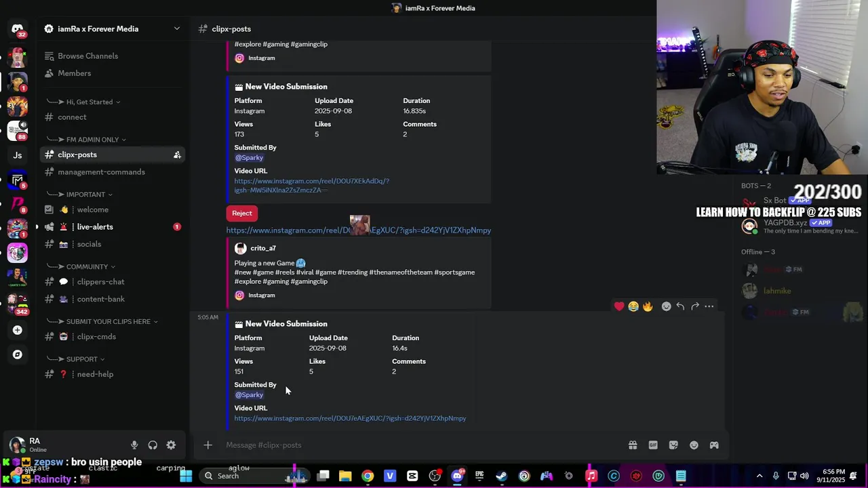Viewport: 868px width, 488px height.
Task: Open the management-commands channel
Action: pos(112,172)
